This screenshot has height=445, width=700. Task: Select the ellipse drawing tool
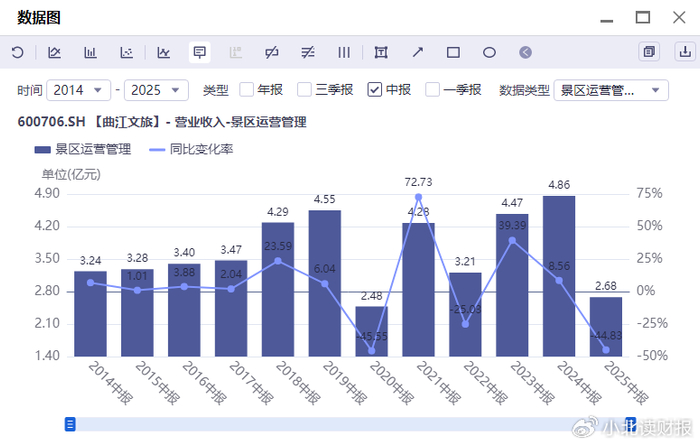[x=490, y=52]
